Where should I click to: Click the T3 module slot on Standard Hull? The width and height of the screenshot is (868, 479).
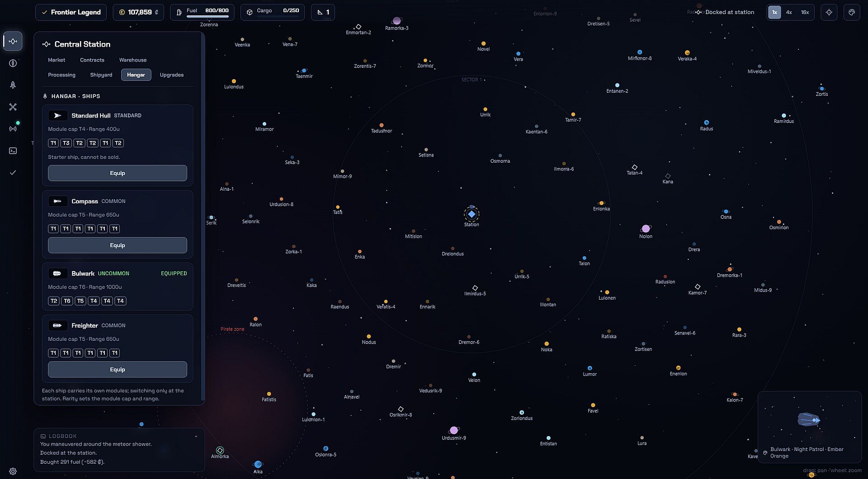coord(66,143)
